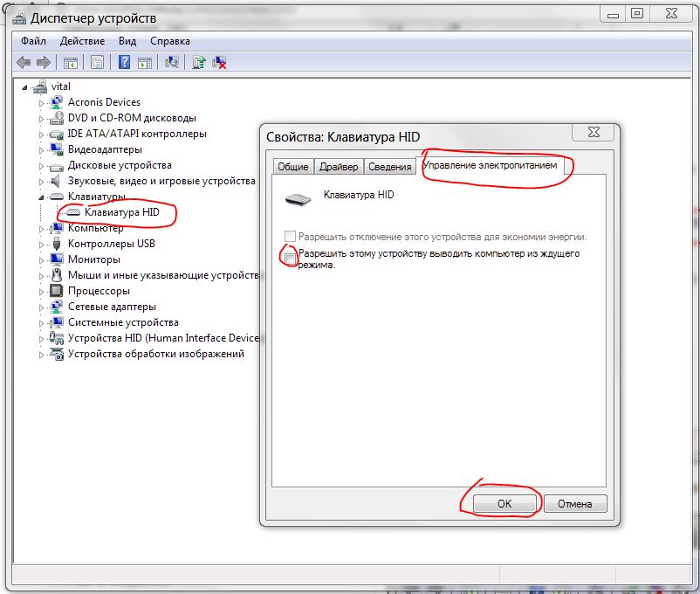Image resolution: width=700 pixels, height=594 pixels.
Task: Select Дисковые устройства tree row
Action: click(120, 165)
